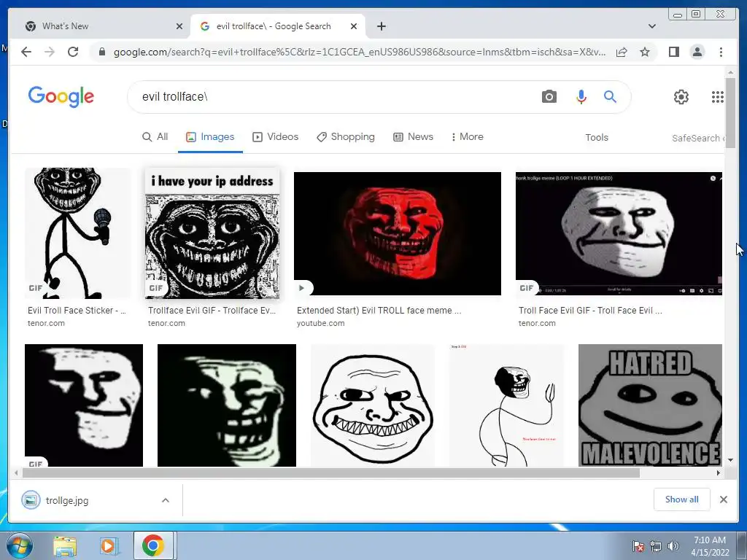Click Show all downloads
The height and width of the screenshot is (560, 747).
point(682,499)
